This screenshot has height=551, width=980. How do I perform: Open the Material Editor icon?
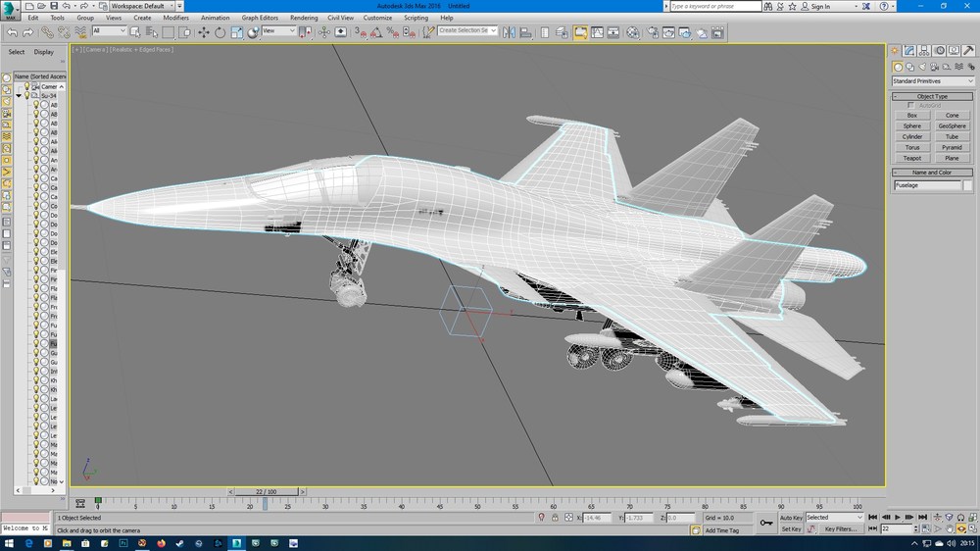[632, 32]
